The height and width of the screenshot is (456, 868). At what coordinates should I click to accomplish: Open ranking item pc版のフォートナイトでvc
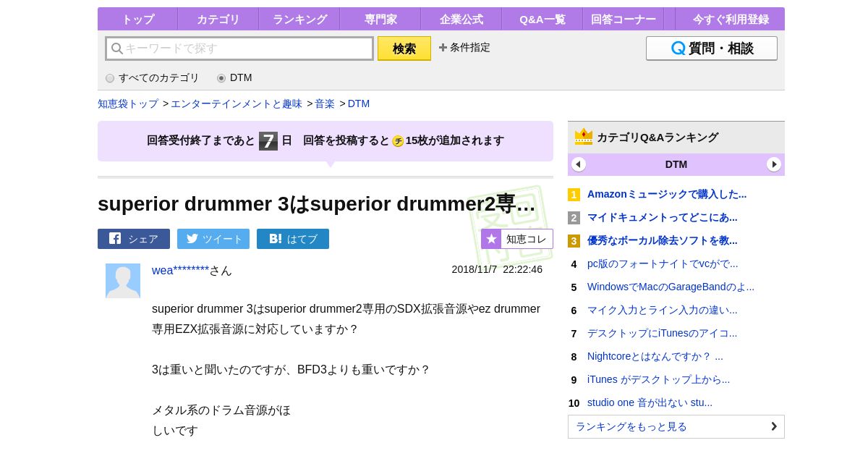[663, 263]
